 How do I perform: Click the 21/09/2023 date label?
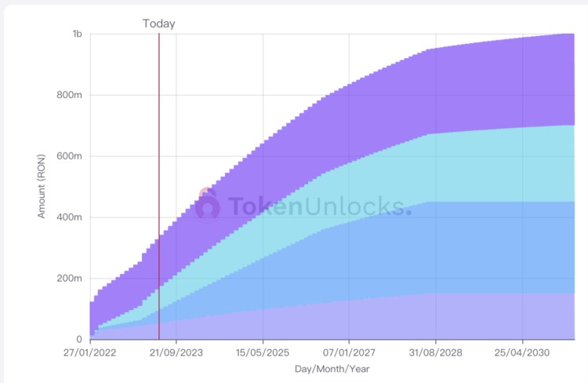(176, 353)
